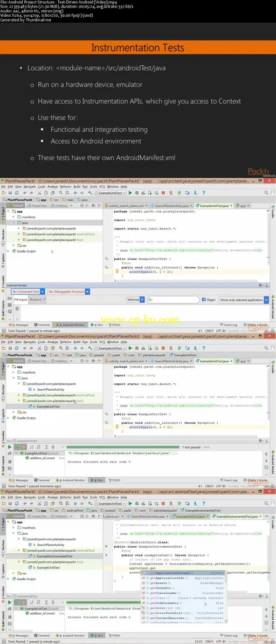The width and height of the screenshot is (276, 644).
Task: Open Gradle Console in autocomplete screenshot
Action: point(257,635)
